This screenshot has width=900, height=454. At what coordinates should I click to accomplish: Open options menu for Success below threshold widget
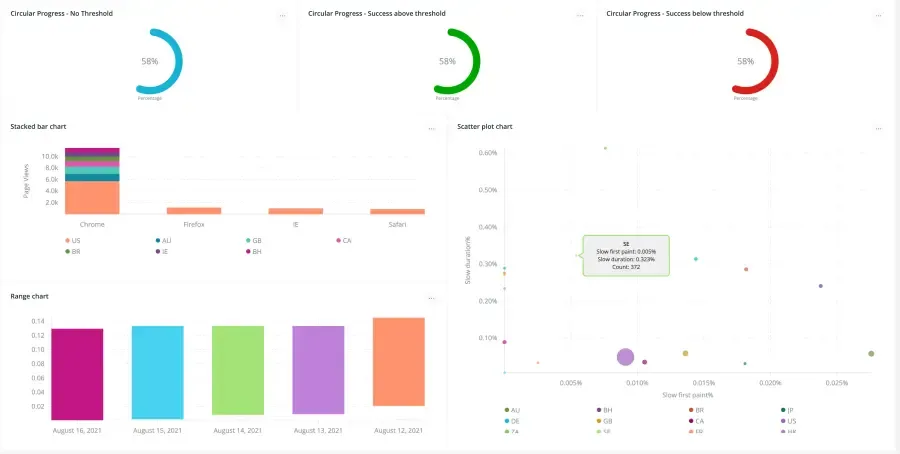(879, 16)
